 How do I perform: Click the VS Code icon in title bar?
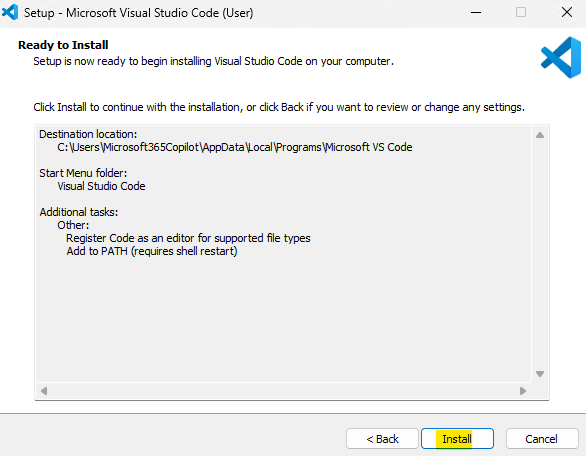(10, 12)
